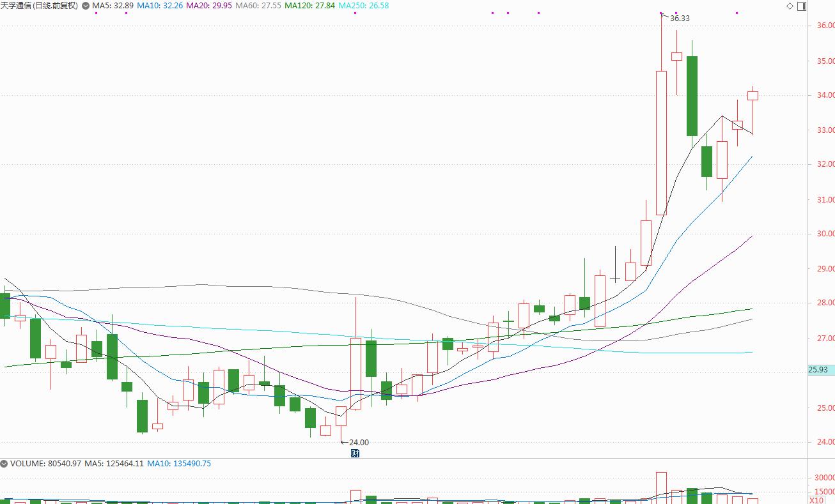Select the large green candlestick near 35.00
The image size is (835, 504).
[x=692, y=96]
